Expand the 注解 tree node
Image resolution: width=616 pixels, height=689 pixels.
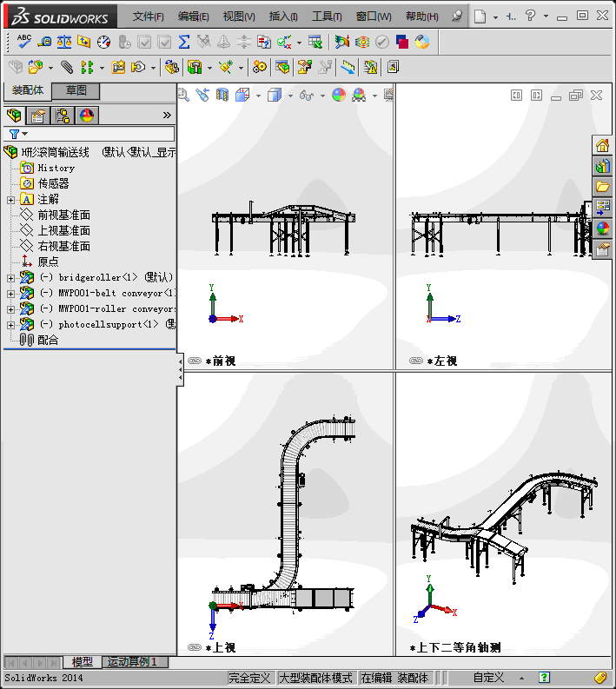[10, 200]
